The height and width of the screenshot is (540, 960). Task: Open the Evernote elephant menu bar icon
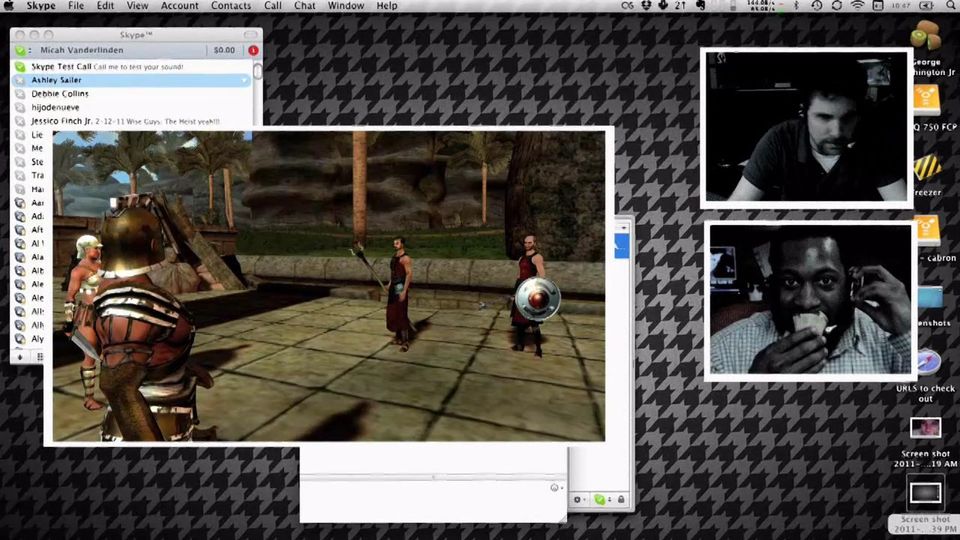click(x=700, y=6)
